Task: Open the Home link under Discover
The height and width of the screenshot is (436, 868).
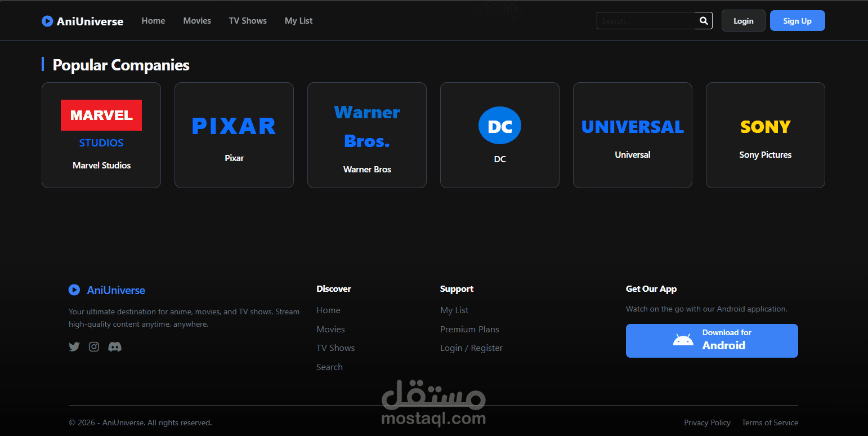Action: tap(328, 310)
